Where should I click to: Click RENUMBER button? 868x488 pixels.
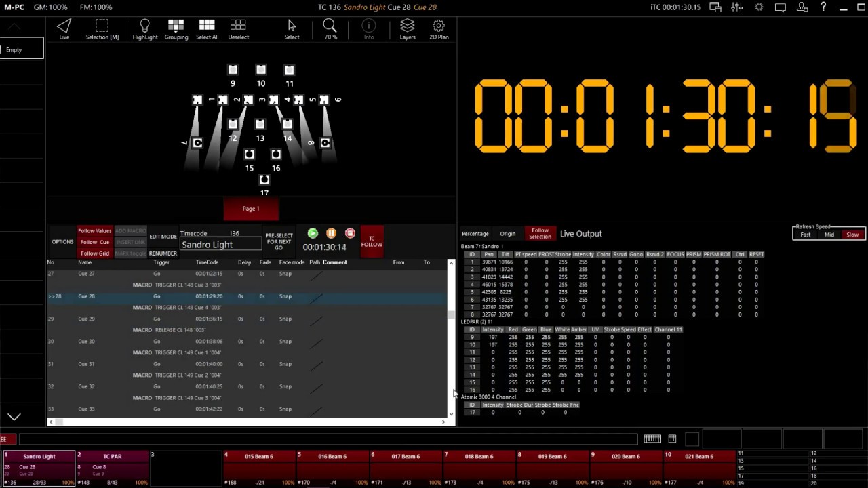coord(163,253)
